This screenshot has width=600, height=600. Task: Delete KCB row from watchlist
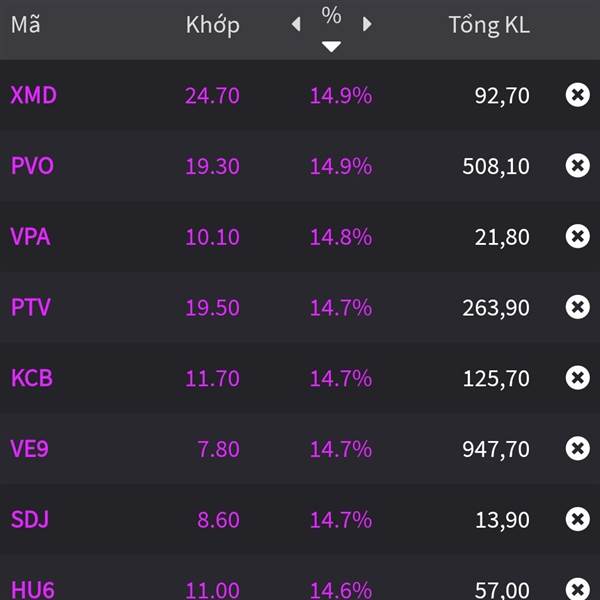coord(578,378)
